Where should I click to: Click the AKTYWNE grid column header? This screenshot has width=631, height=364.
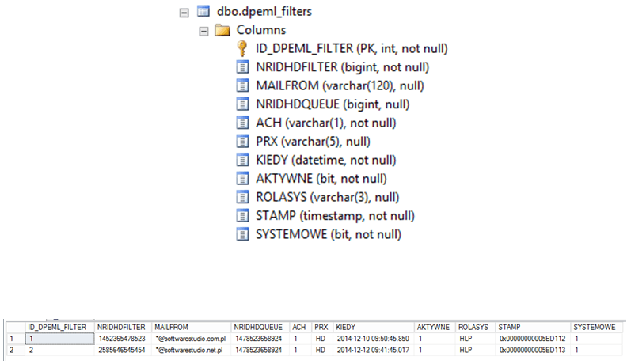point(435,327)
